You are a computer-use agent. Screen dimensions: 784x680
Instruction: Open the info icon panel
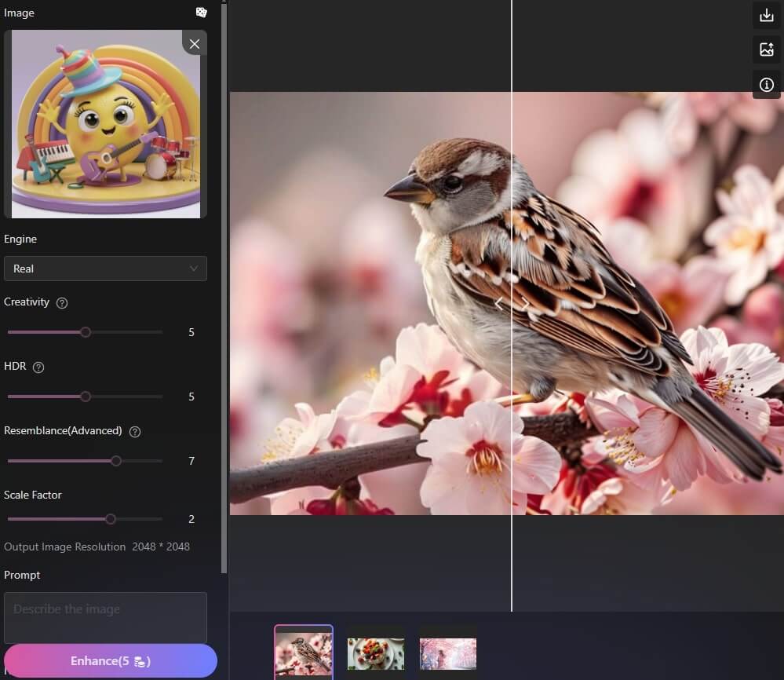tap(767, 85)
